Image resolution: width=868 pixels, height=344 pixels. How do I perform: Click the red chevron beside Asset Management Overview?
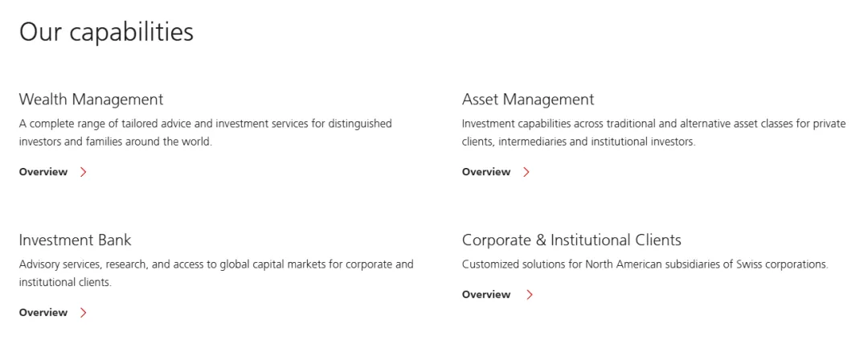click(526, 172)
